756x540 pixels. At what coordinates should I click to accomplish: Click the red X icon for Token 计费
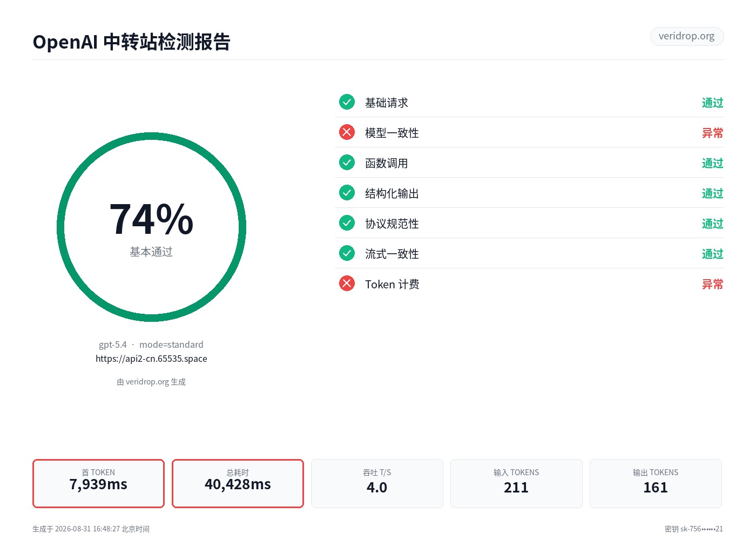coord(347,283)
